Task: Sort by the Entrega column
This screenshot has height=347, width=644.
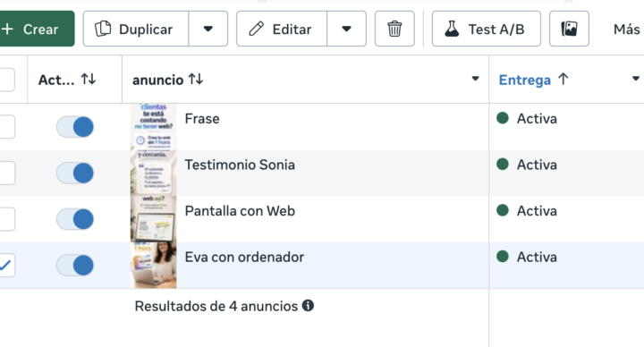Action: pos(533,80)
